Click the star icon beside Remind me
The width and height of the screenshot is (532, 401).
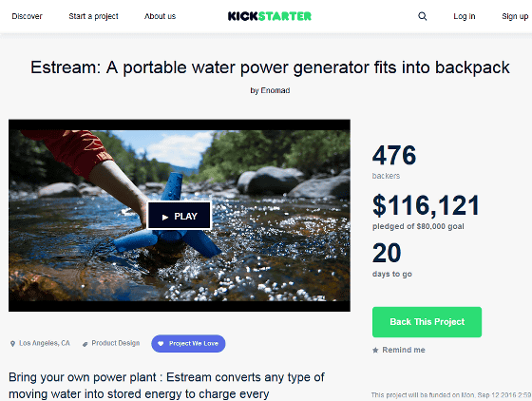[375, 350]
